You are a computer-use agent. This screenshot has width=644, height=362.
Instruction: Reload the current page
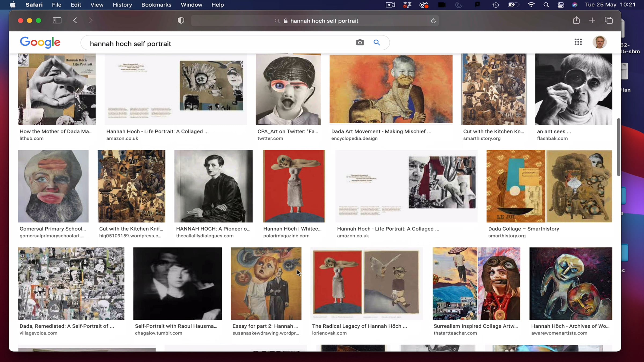[433, 21]
